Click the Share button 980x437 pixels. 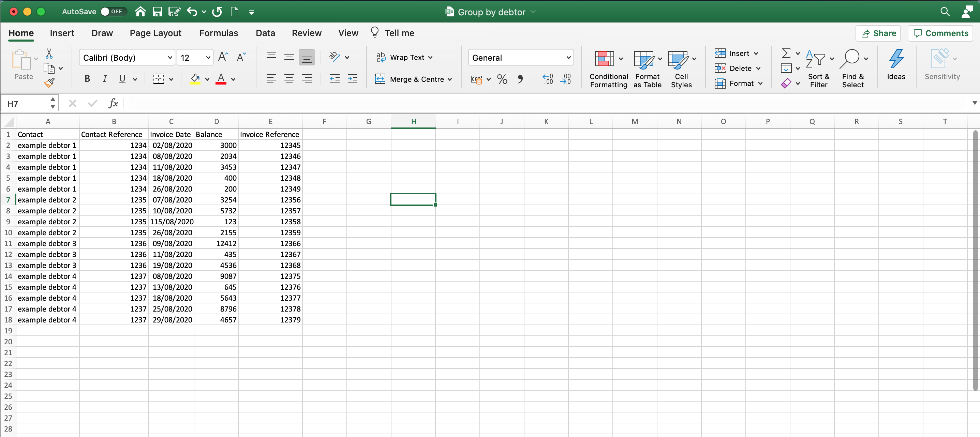[x=878, y=33]
